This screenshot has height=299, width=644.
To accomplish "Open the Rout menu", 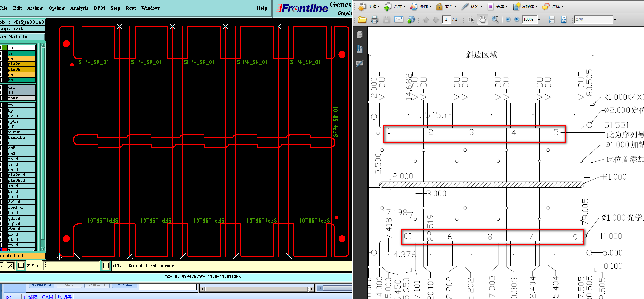I will tap(131, 8).
